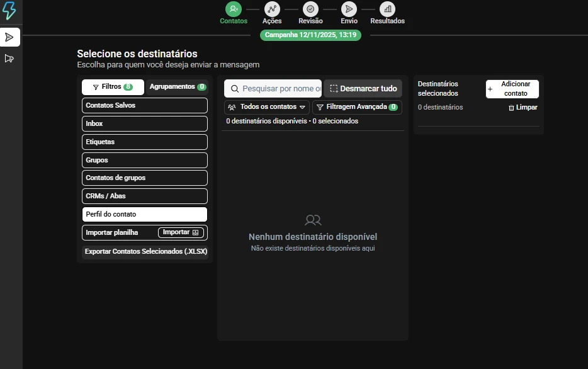Screen dimensions: 588x369
Task: Click the lightning bolt app logo
Action: 9,10
